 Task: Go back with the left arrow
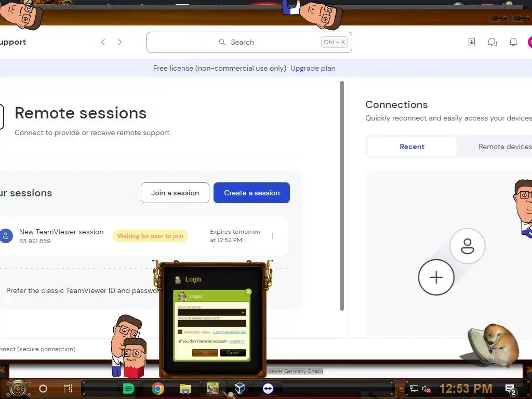(103, 42)
